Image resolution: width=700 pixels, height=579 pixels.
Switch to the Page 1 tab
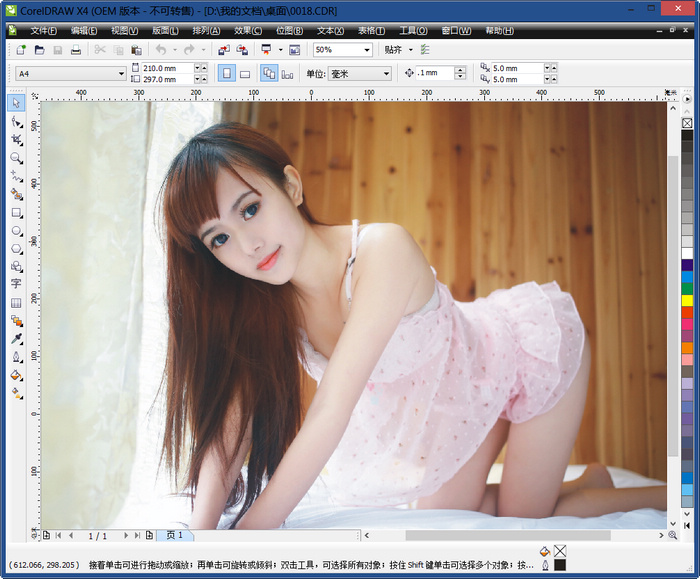point(175,535)
